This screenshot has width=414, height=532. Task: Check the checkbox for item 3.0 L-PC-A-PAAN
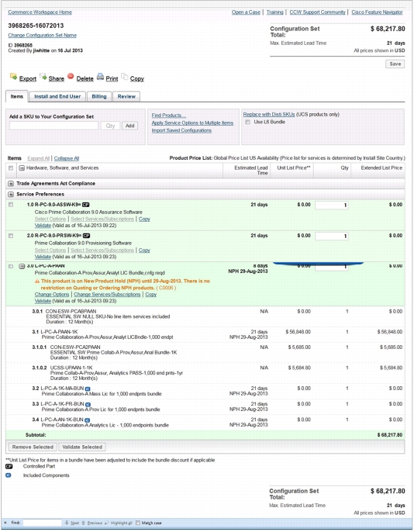(11, 266)
